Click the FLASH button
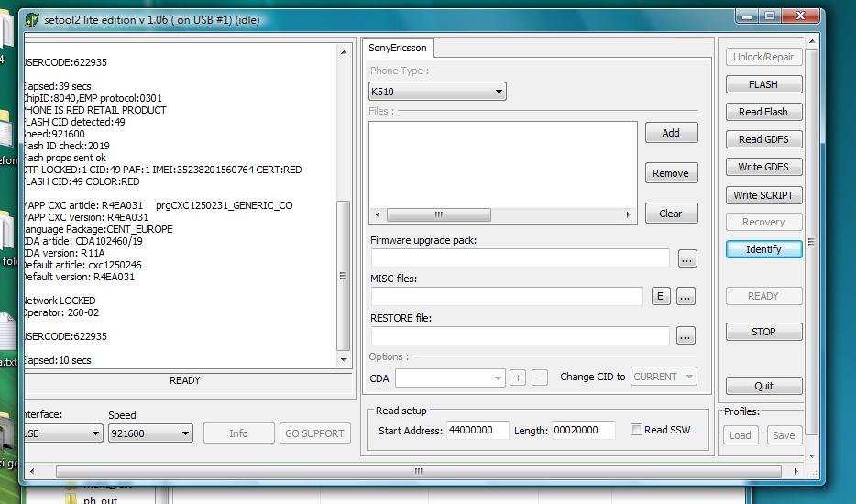Viewport: 856px width, 504px height. [x=763, y=84]
